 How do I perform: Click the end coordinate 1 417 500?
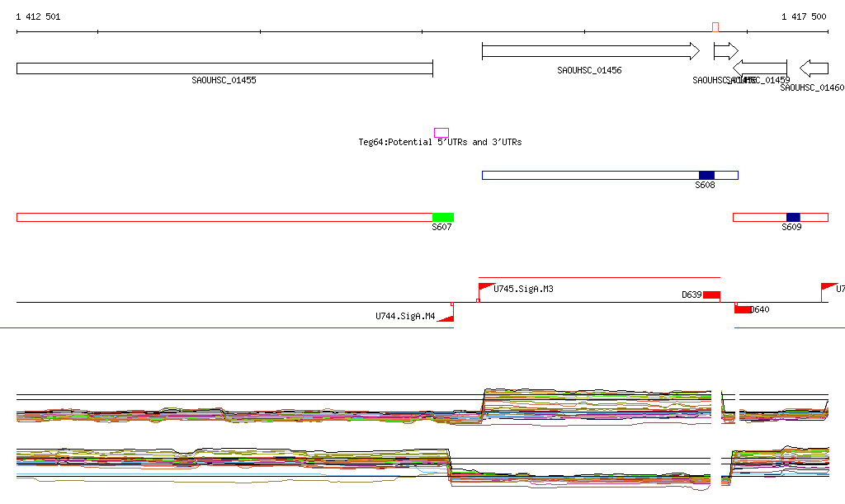click(x=804, y=16)
